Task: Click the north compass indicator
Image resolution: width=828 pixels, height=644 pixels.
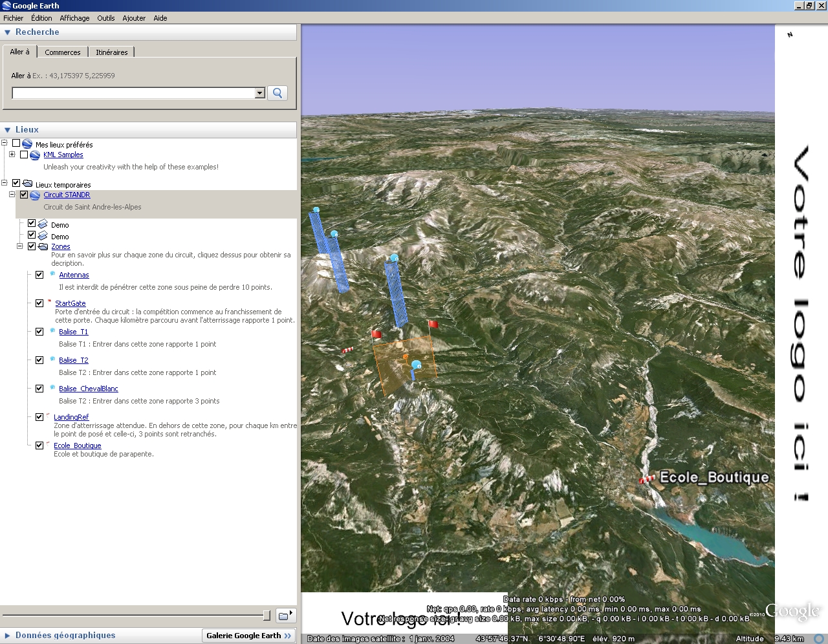Action: tap(790, 35)
